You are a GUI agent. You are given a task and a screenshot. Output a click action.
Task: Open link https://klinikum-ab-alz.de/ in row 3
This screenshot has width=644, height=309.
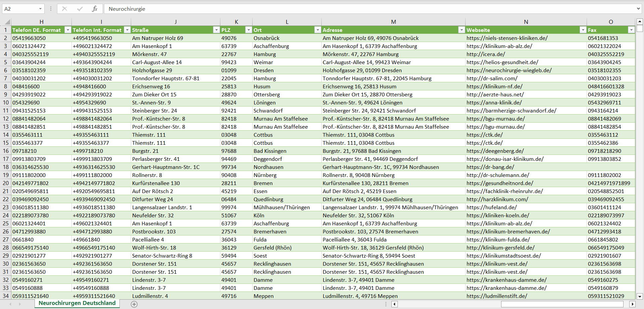(x=499, y=46)
